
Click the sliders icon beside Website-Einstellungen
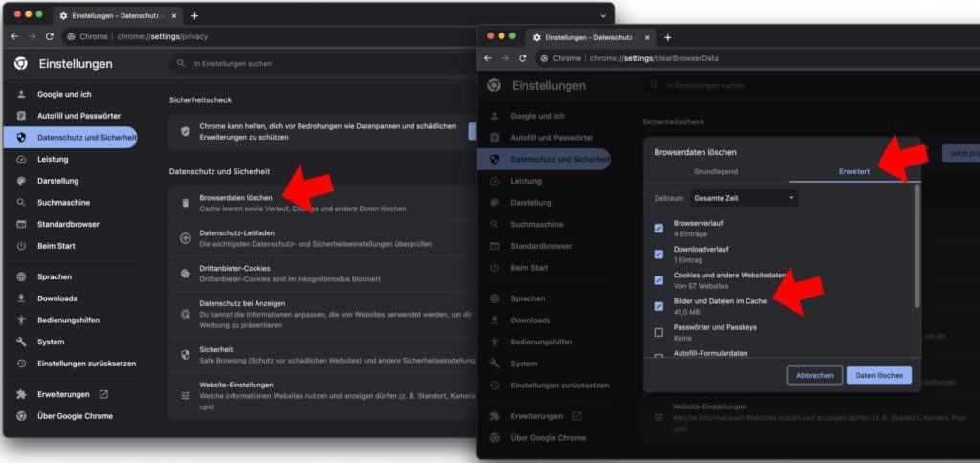185,395
